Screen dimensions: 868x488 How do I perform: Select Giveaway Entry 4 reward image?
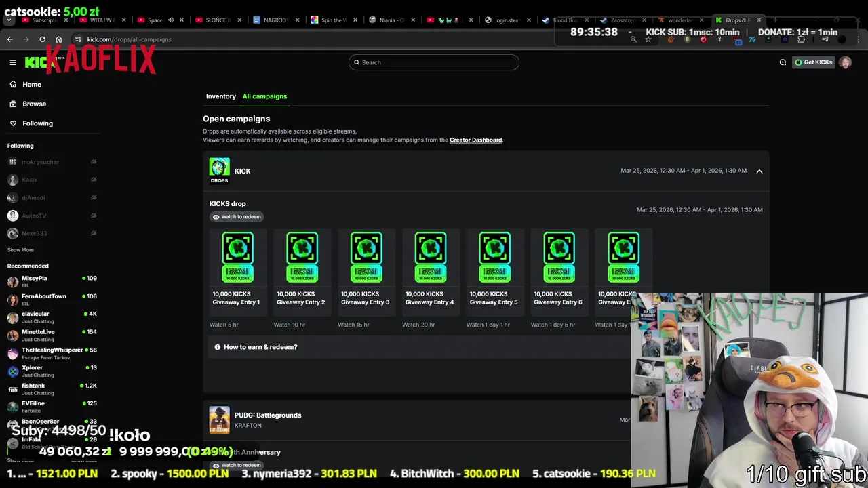(431, 258)
